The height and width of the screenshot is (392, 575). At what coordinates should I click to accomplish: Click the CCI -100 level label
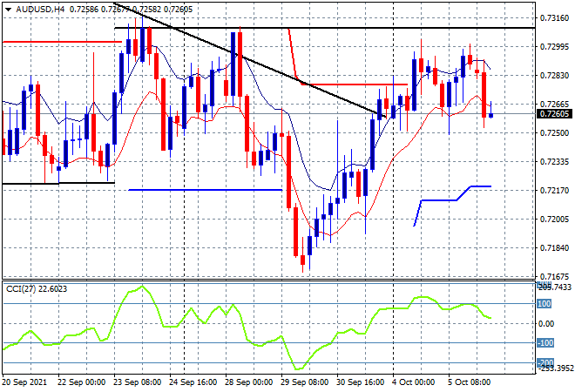(545, 343)
